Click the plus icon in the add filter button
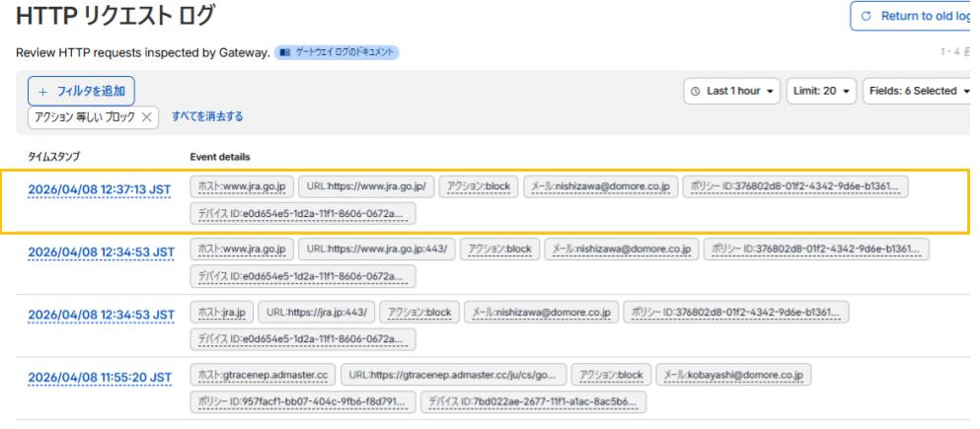The width and height of the screenshot is (980, 429). click(42, 92)
